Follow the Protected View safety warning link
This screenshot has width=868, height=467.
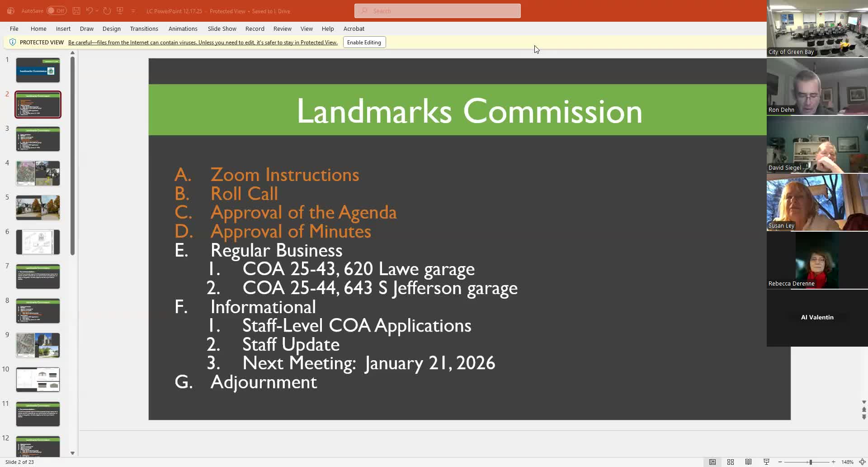click(203, 42)
